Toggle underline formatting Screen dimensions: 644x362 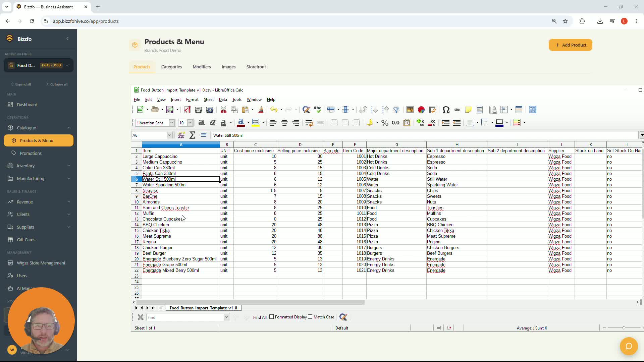[223, 123]
